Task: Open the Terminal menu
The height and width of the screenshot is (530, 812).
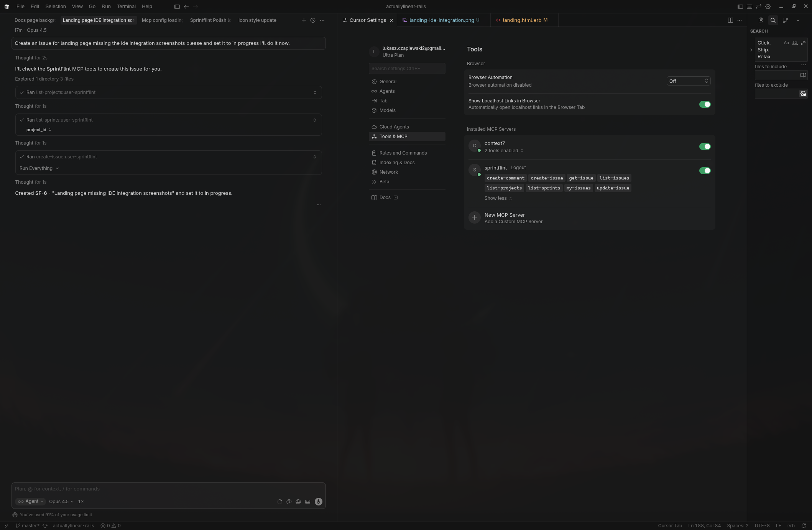Action: [x=126, y=6]
